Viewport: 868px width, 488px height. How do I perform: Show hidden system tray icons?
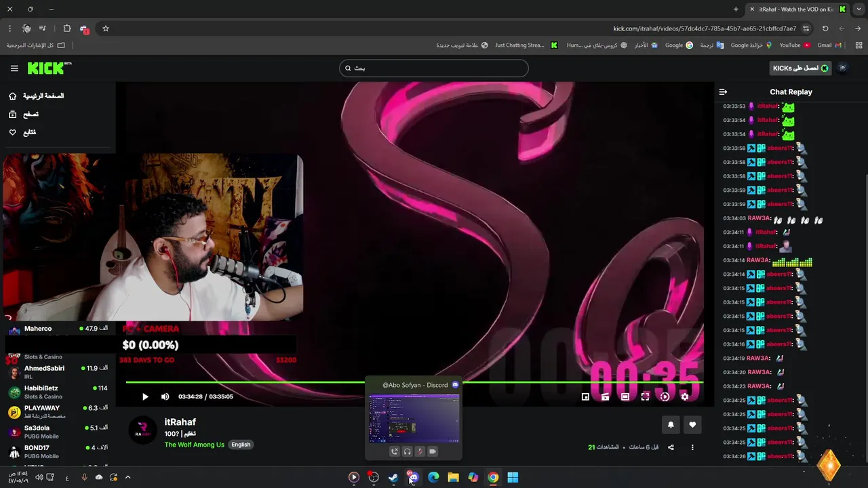pyautogui.click(x=127, y=477)
